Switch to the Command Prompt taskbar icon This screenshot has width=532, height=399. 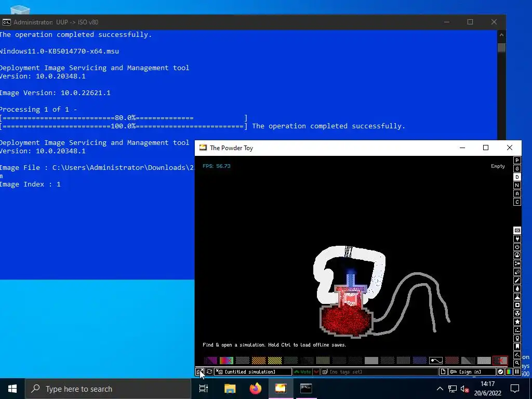coord(306,389)
